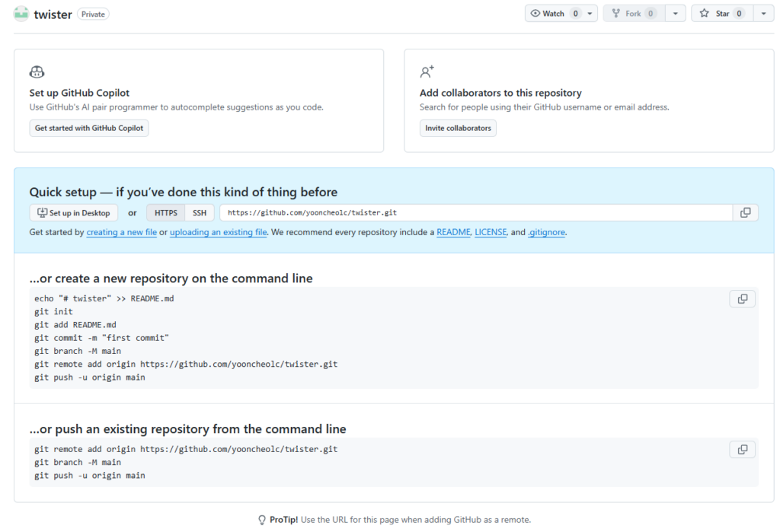Screen dimensions: 780x532
Task: Click the Invite collaborators button
Action: point(458,128)
